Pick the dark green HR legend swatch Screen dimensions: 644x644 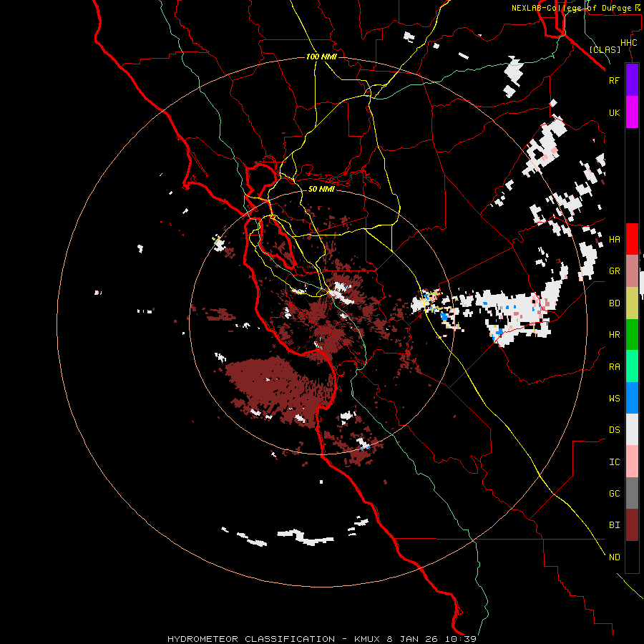tap(632, 335)
